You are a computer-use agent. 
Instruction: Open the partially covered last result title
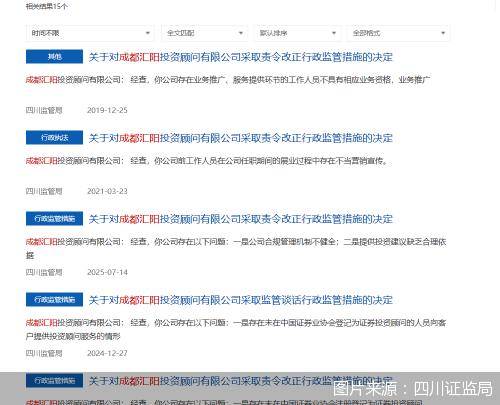click(x=240, y=381)
